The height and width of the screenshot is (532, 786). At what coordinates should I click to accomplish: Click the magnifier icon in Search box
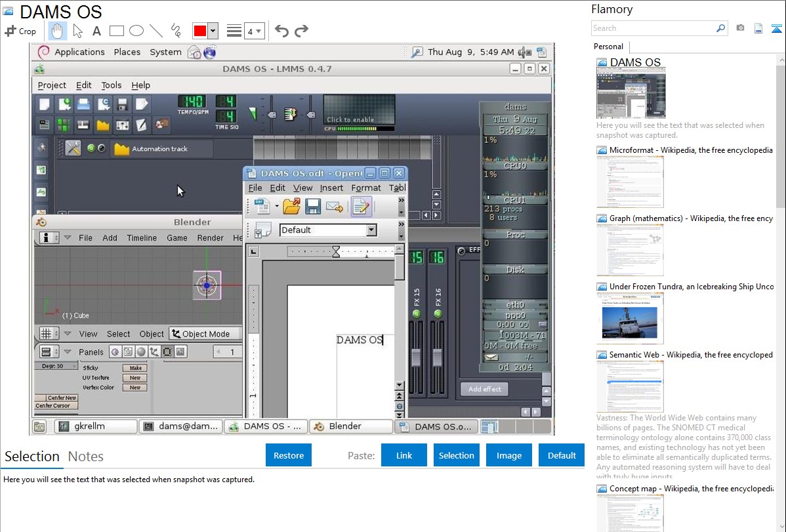720,28
